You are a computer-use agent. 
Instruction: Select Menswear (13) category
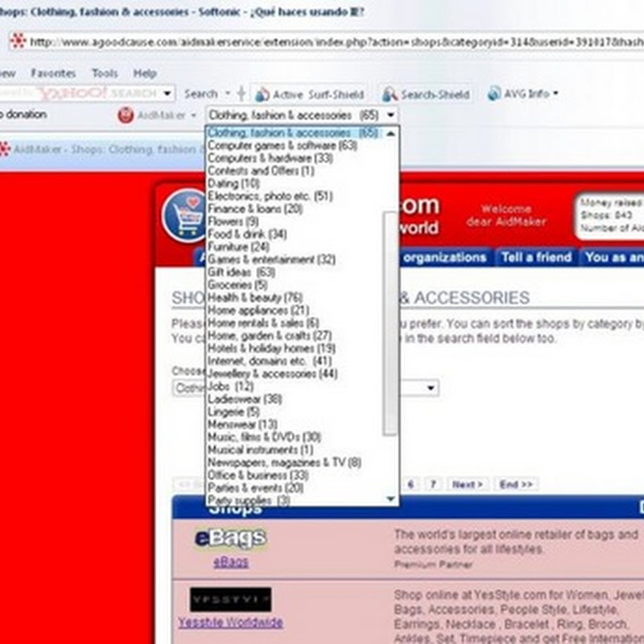point(242,425)
